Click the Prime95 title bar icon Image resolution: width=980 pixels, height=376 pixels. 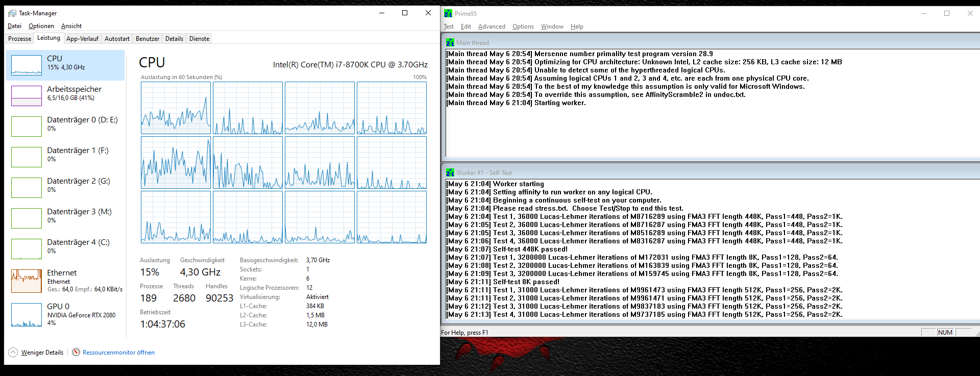click(x=448, y=13)
